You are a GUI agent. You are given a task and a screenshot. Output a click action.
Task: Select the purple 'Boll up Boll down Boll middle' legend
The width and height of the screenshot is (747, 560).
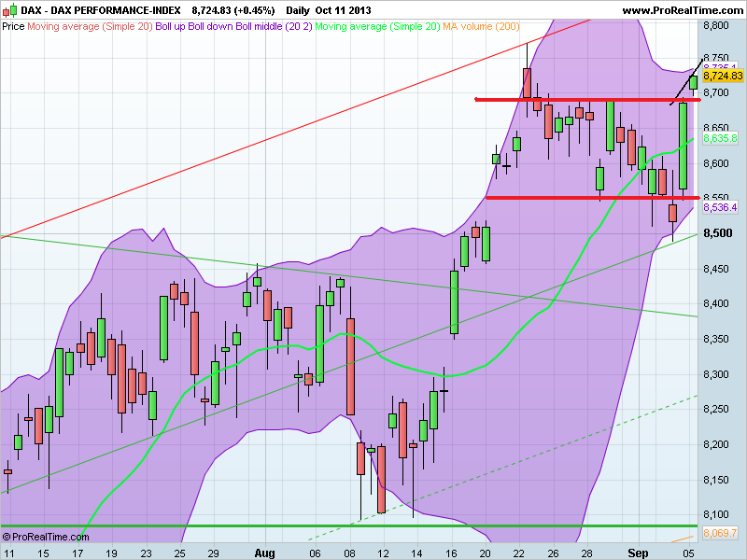click(233, 26)
